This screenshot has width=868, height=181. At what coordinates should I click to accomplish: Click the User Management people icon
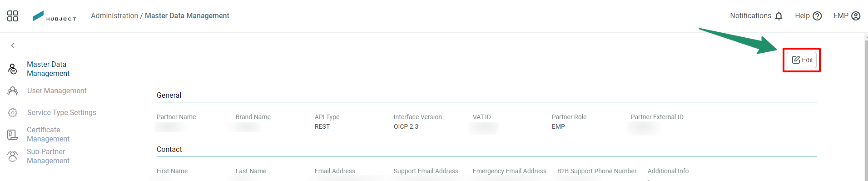click(x=13, y=91)
